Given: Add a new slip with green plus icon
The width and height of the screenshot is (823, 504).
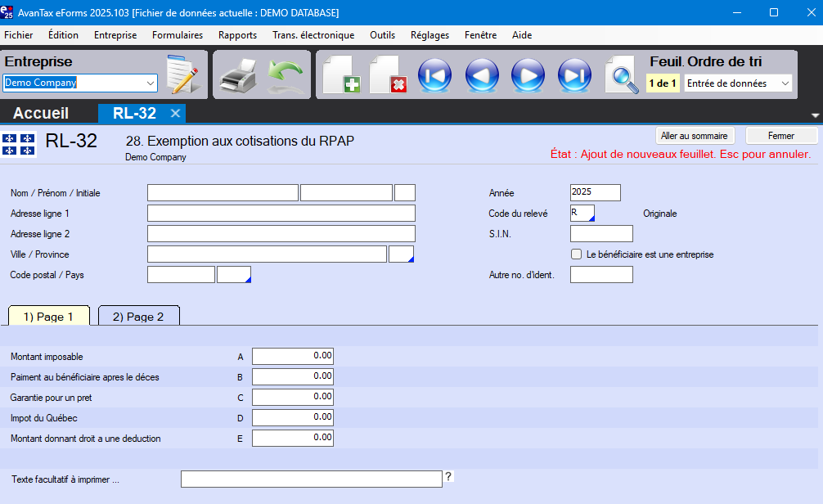Looking at the screenshot, I should pos(341,76).
